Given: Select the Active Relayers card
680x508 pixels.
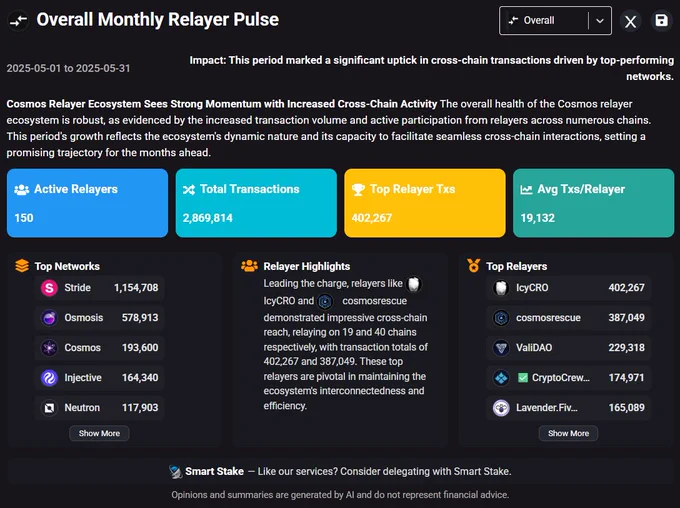Looking at the screenshot, I should pos(87,203).
